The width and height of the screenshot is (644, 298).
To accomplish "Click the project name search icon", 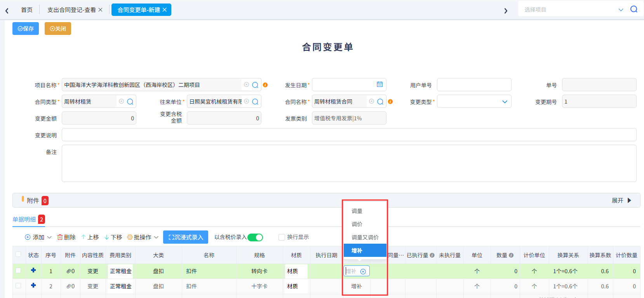I will tap(255, 85).
